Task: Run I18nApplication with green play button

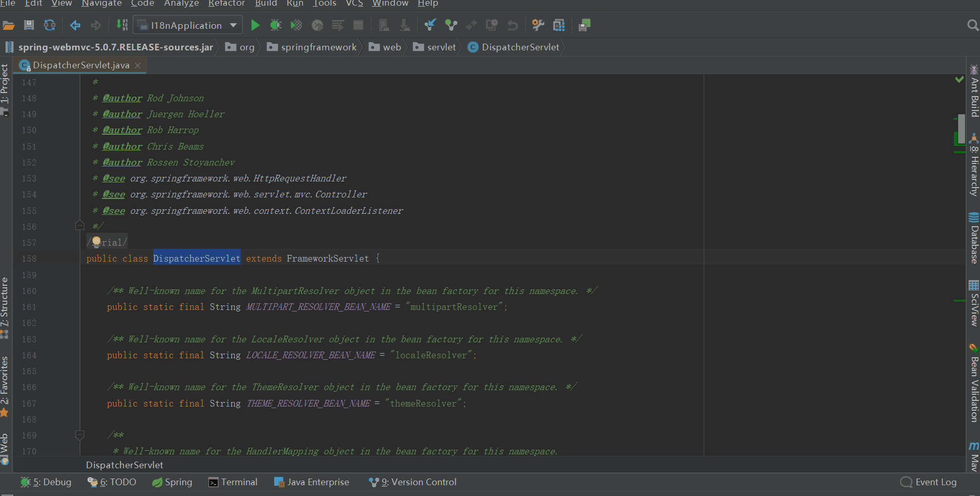Action: [x=255, y=25]
